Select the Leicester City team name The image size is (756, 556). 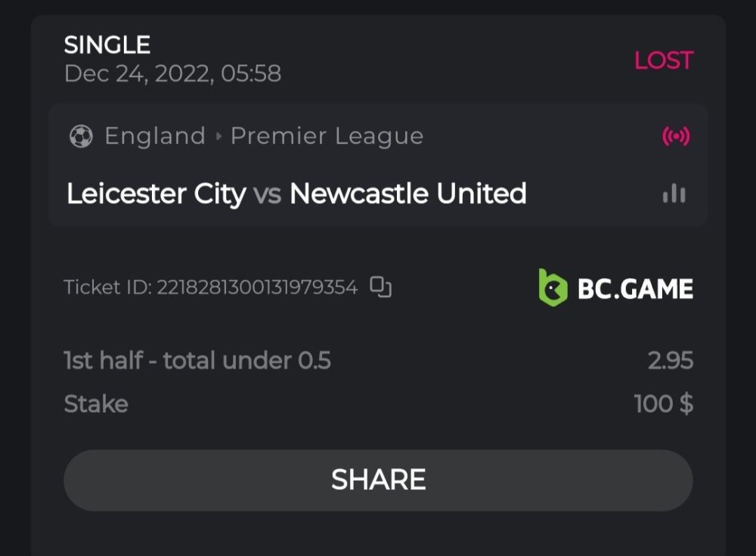pyautogui.click(x=156, y=194)
